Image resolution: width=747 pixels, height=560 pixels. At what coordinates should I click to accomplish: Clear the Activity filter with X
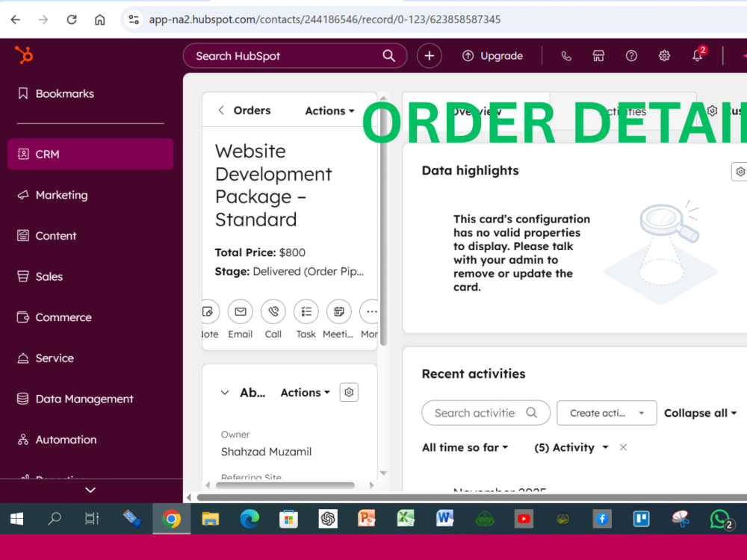click(623, 447)
